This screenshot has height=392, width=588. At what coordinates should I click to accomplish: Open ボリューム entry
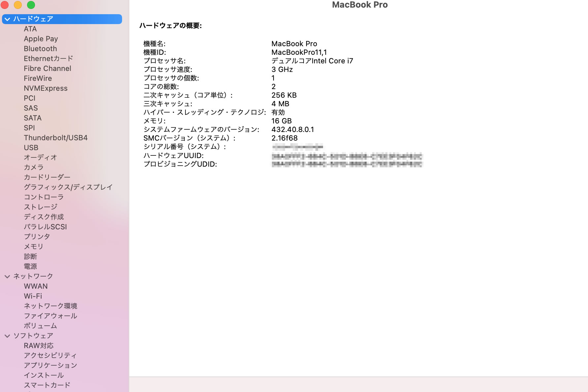pyautogui.click(x=41, y=326)
